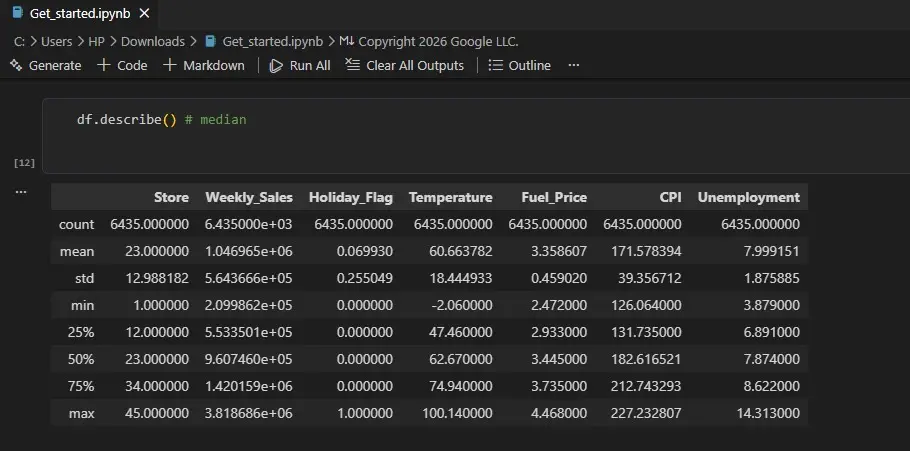Click the median CPI value 182.616521
Viewport: 910px width, 451px height.
point(646,359)
